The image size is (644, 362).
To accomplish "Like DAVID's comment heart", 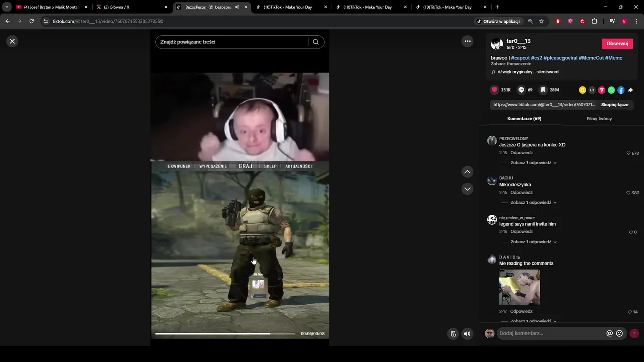I will tap(630, 312).
